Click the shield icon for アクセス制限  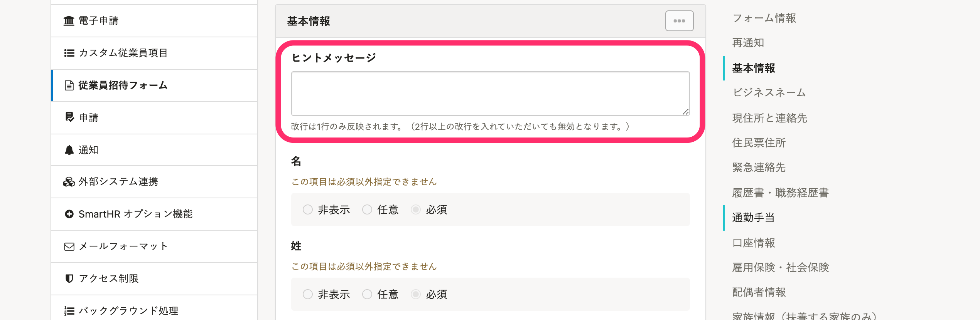pos(69,279)
